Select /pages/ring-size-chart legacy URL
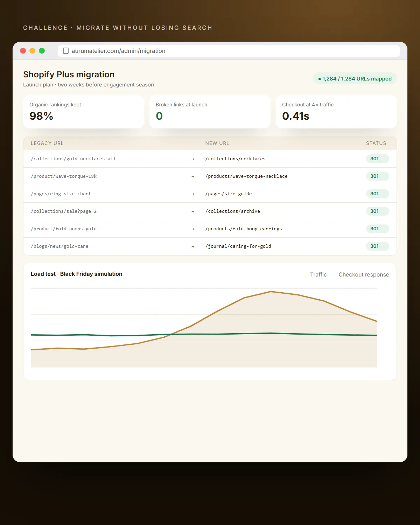420x525 pixels. click(x=61, y=194)
